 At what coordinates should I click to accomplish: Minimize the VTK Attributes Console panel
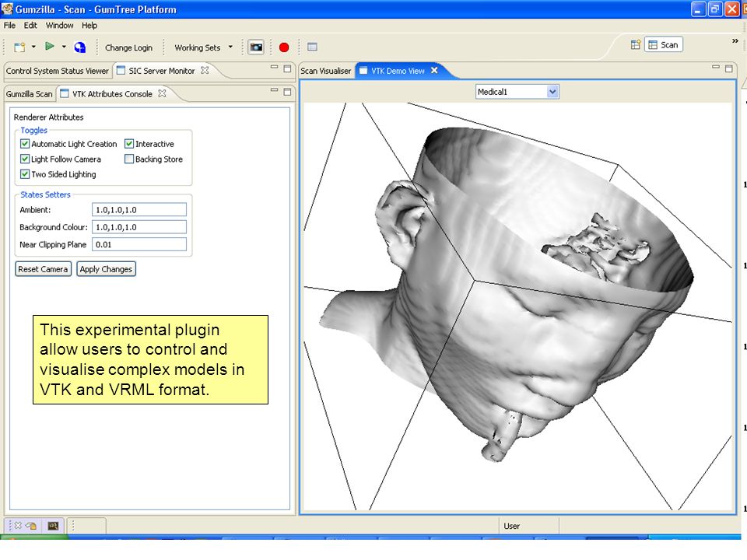274,90
